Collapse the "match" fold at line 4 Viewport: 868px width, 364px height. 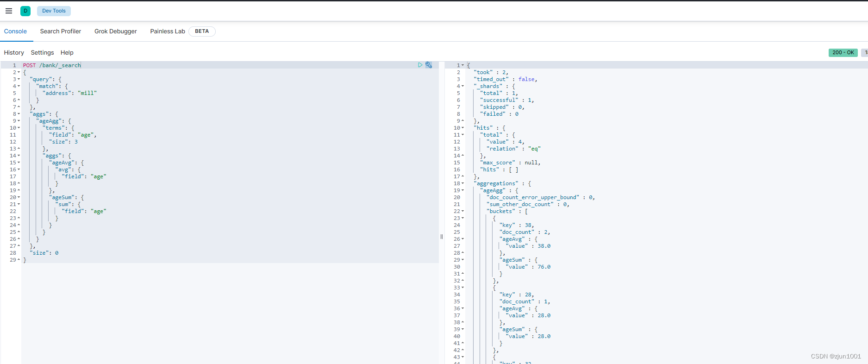[x=19, y=86]
